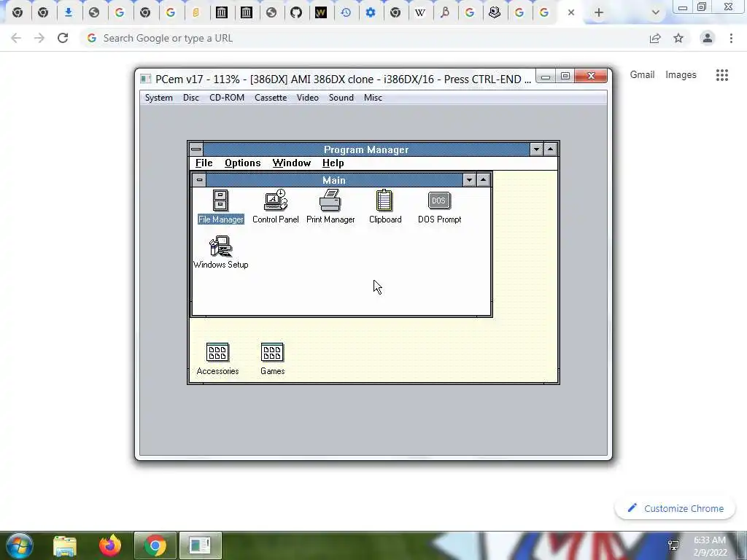Switch to the Settings gear tab in Chrome

371,13
